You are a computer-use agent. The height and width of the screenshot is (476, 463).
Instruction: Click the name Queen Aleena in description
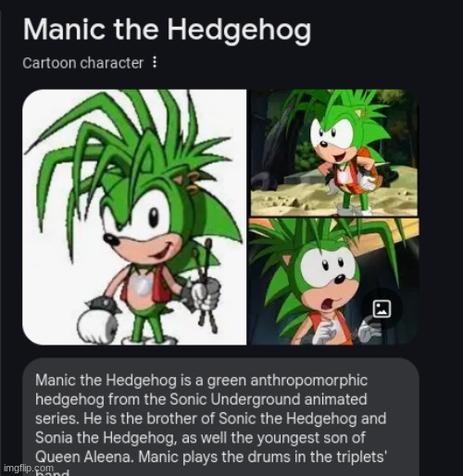pyautogui.click(x=84, y=457)
